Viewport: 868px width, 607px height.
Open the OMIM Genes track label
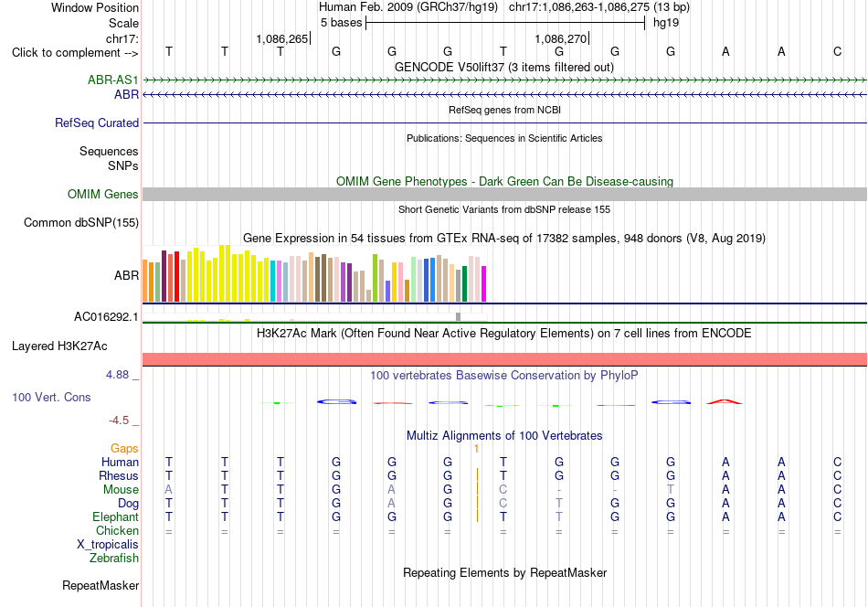coord(102,195)
